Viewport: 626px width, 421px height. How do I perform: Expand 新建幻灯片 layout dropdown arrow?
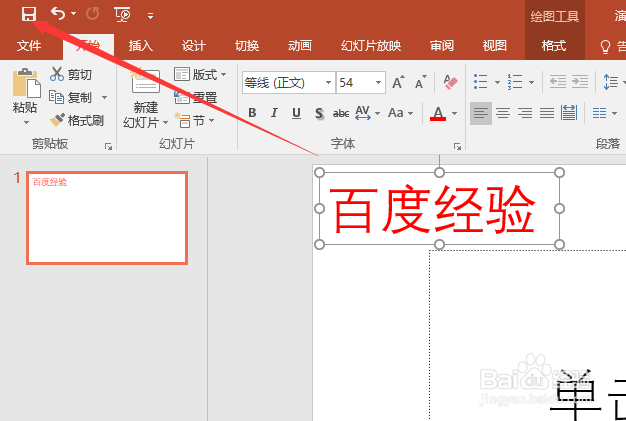pyautogui.click(x=165, y=123)
